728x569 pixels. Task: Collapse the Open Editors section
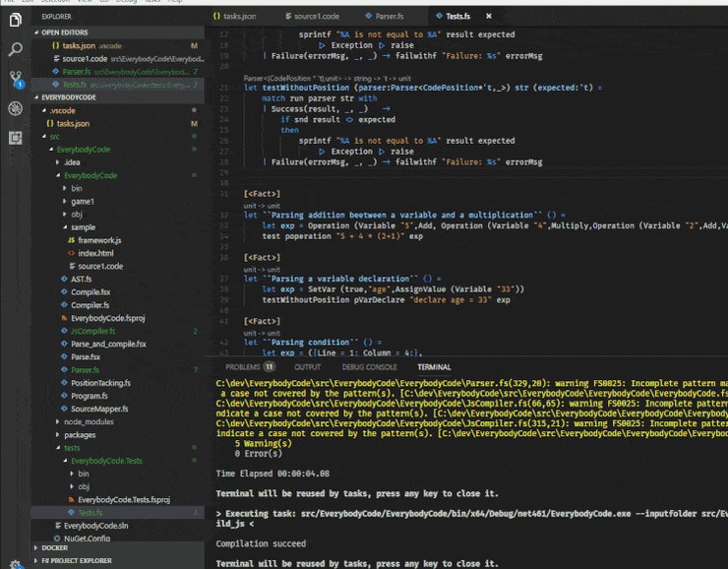pyautogui.click(x=118, y=32)
